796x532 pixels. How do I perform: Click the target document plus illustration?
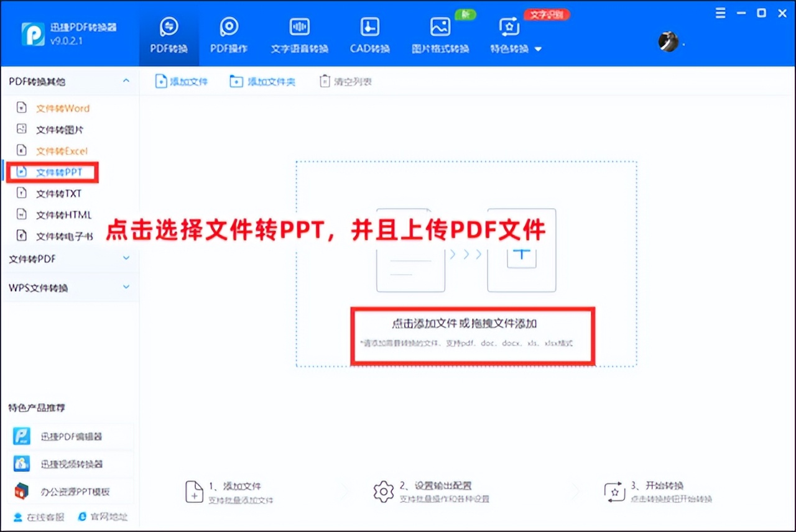pos(522,250)
